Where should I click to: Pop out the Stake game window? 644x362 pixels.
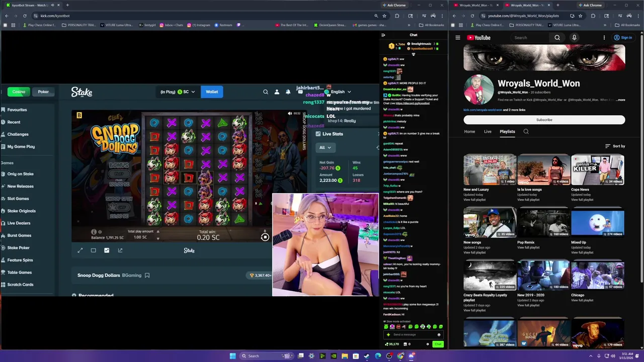pyautogui.click(x=120, y=250)
